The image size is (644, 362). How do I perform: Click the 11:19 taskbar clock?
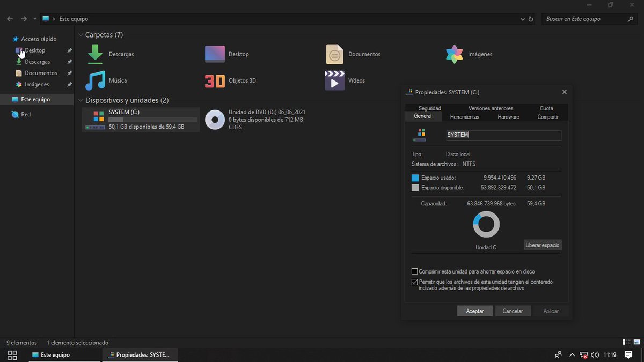610,355
